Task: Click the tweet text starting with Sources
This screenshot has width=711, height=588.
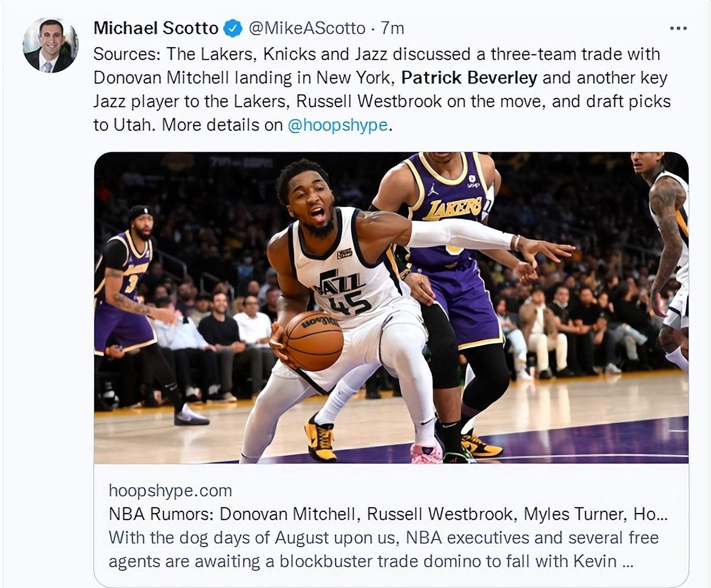Action: point(382,90)
